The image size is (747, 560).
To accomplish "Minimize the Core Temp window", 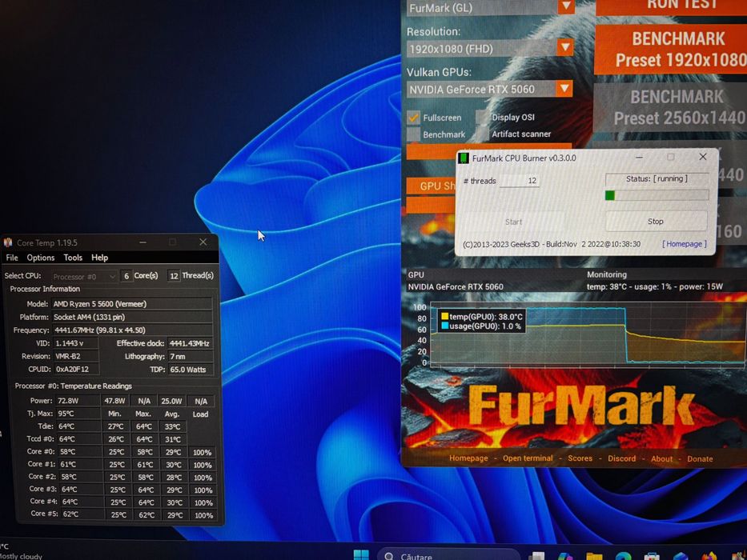I will (x=143, y=242).
